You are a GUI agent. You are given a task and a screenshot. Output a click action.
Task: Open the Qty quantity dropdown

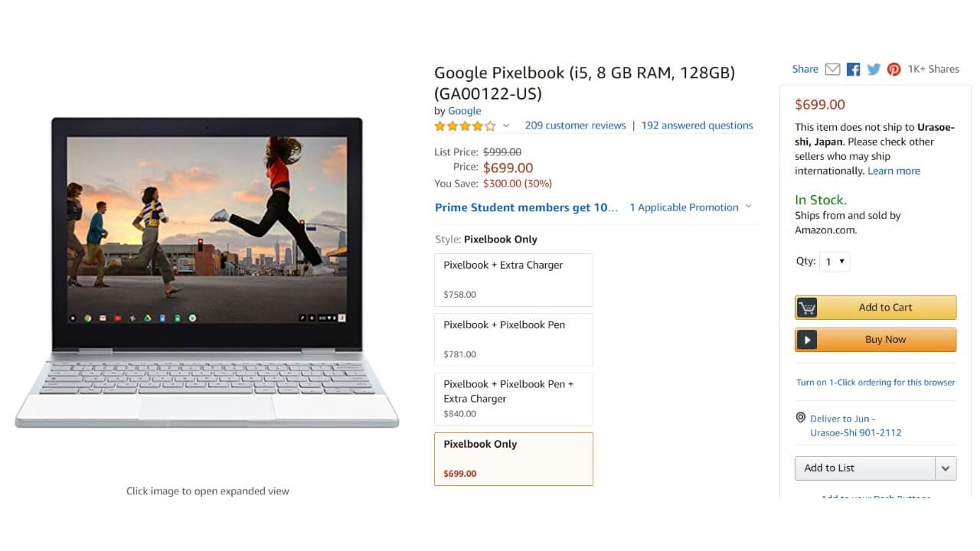835,262
